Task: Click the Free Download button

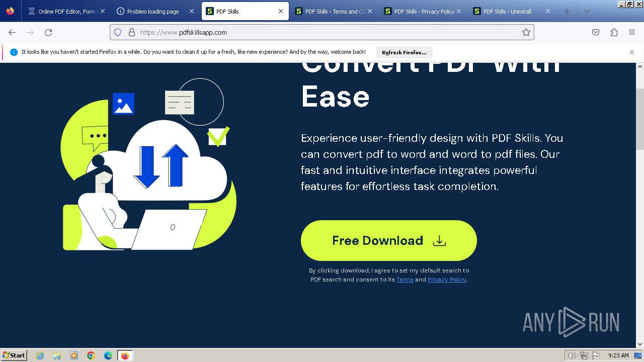Action: click(389, 240)
